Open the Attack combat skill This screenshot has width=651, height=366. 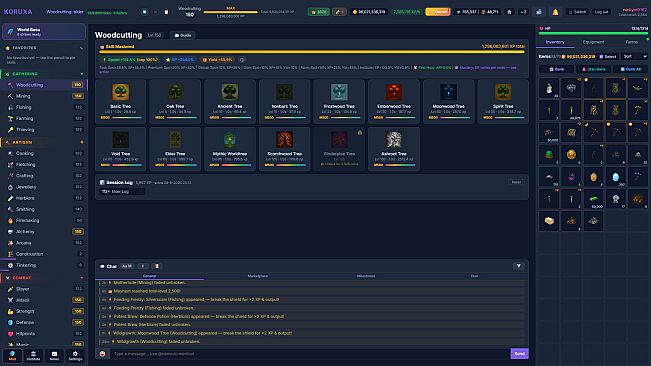coord(44,300)
